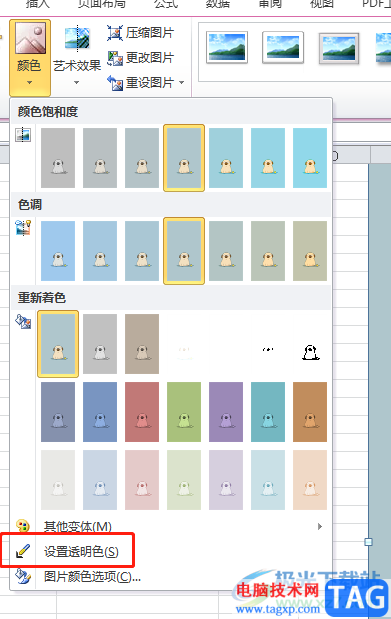
Task: Select the fifth color tone swatch
Action: pyautogui.click(x=226, y=251)
